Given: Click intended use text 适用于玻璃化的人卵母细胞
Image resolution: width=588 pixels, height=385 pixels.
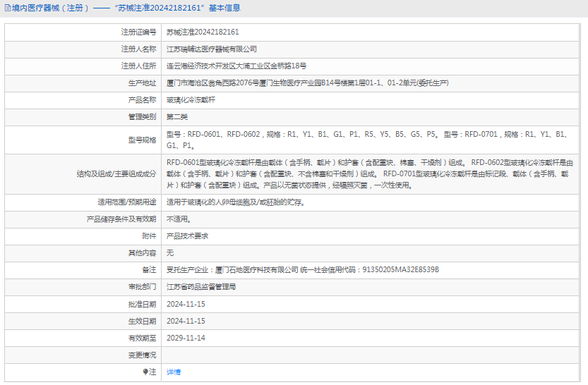Looking at the screenshot, I should click(x=236, y=202).
